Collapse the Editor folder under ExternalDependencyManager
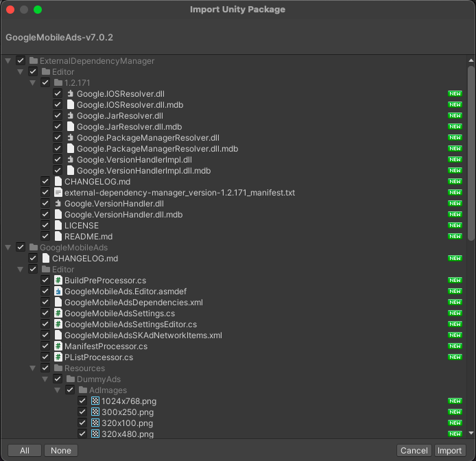The width and height of the screenshot is (476, 461). click(21, 72)
